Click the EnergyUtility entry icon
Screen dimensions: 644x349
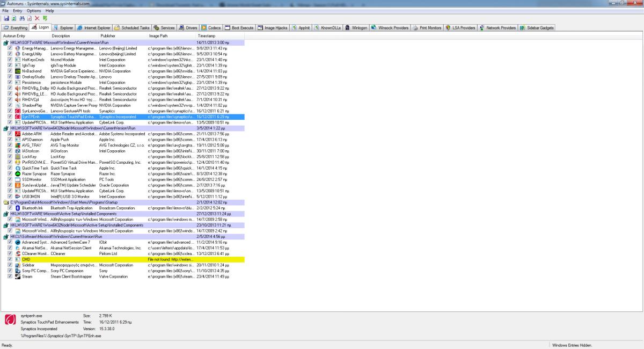tap(18, 54)
